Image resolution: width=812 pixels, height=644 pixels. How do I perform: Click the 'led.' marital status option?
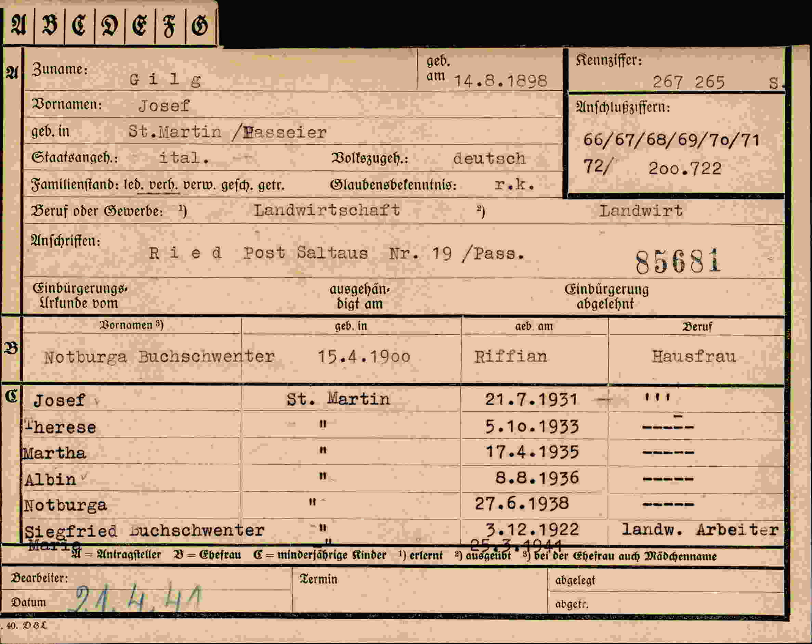[x=133, y=185]
